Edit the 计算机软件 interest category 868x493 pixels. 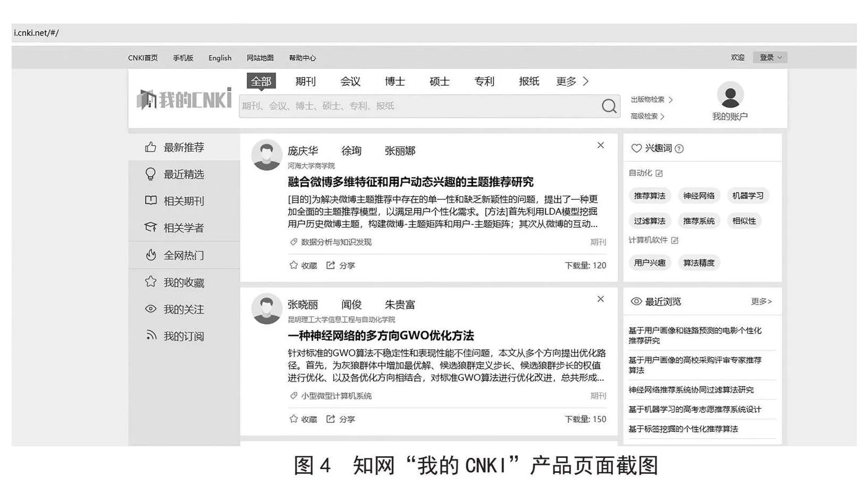675,240
